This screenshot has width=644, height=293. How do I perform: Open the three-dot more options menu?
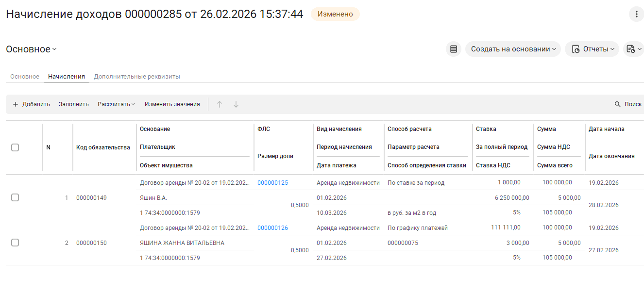point(636,14)
